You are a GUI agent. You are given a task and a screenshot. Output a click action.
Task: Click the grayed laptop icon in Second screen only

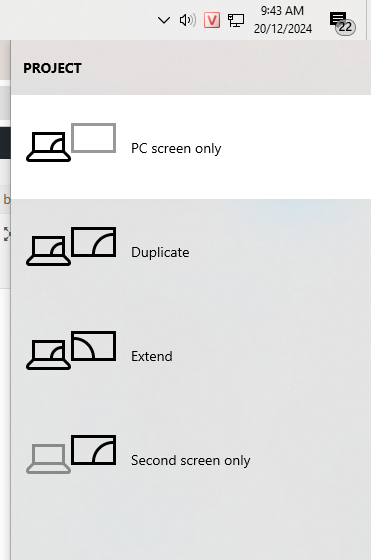pyautogui.click(x=48, y=459)
